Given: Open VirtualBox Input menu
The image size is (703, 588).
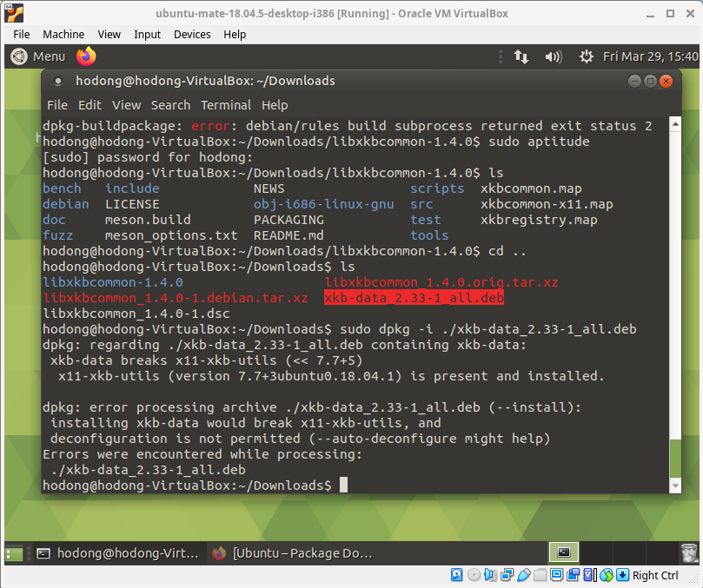Looking at the screenshot, I should coord(147,35).
